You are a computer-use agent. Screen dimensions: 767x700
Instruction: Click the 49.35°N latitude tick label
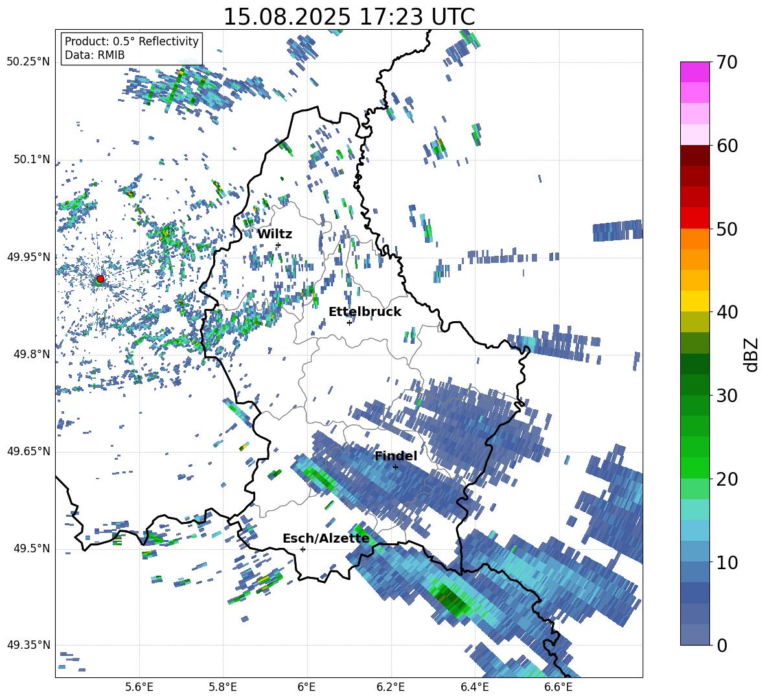tap(29, 645)
